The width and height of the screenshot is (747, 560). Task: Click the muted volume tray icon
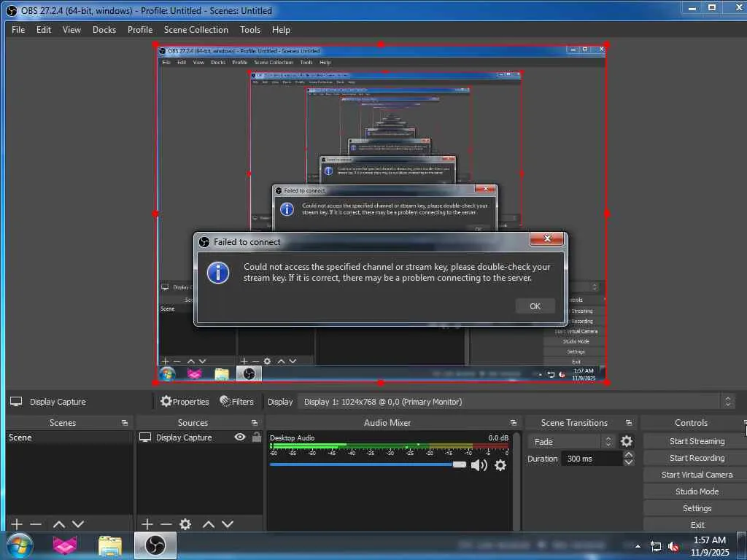673,547
